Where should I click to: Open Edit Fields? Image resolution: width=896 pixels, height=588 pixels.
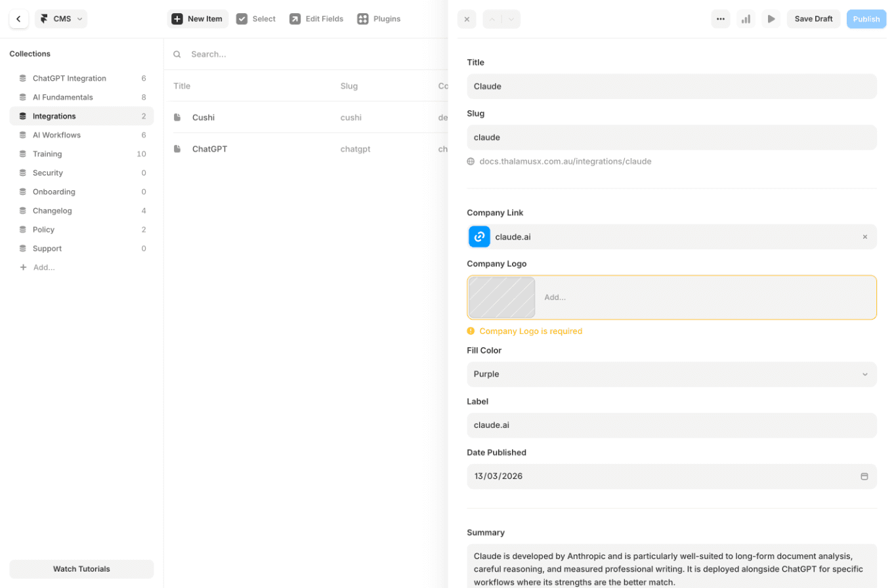316,19
